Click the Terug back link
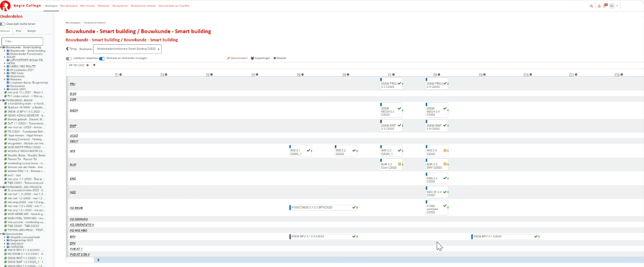This screenshot has height=267, width=644. [71, 49]
